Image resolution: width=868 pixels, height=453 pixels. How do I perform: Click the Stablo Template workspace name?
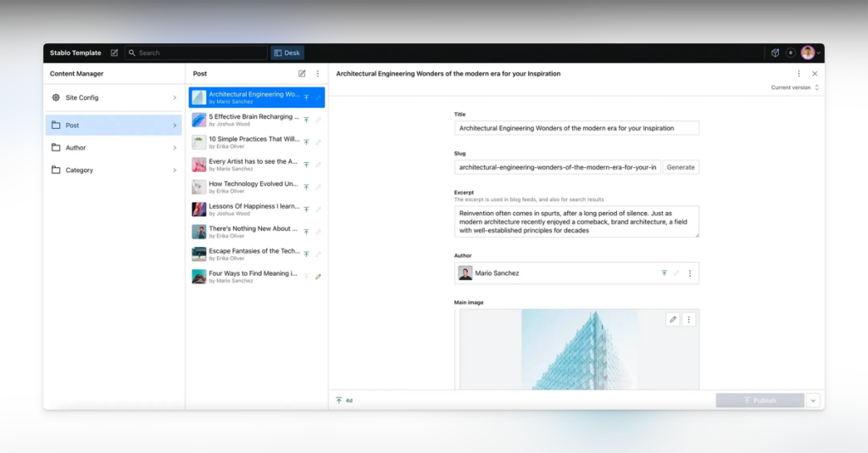[75, 53]
